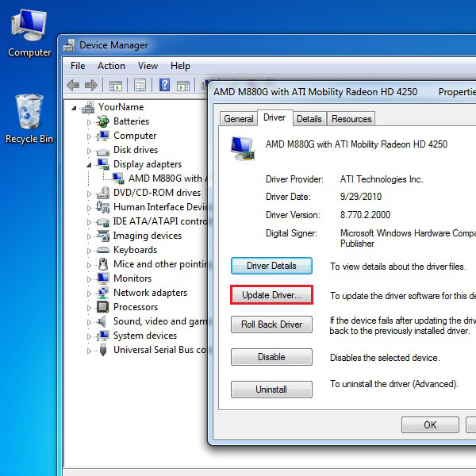Confirm with the OK button
476x476 pixels.
point(430,424)
